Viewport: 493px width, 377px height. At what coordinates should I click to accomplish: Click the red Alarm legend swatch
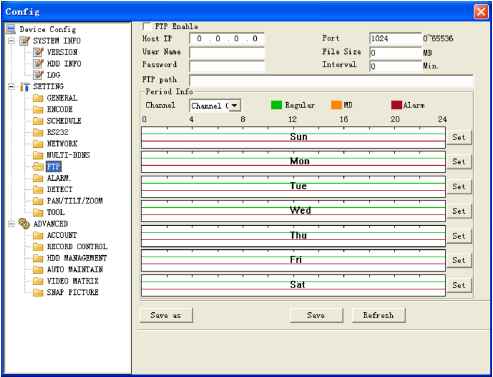click(396, 105)
